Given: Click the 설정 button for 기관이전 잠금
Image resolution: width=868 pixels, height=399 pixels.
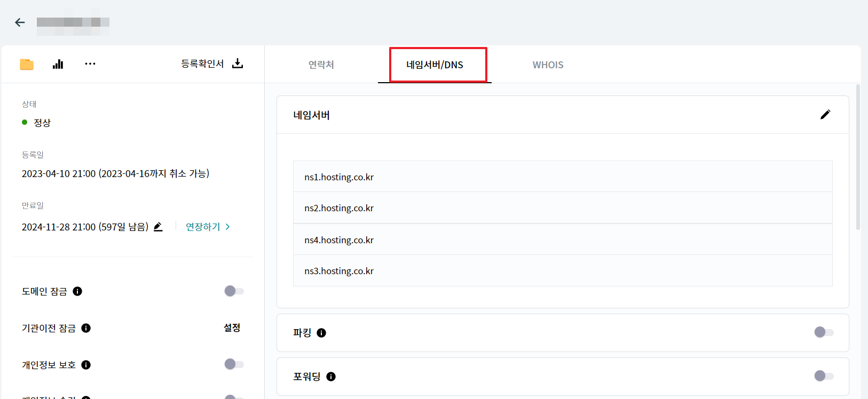Looking at the screenshot, I should pos(232,328).
